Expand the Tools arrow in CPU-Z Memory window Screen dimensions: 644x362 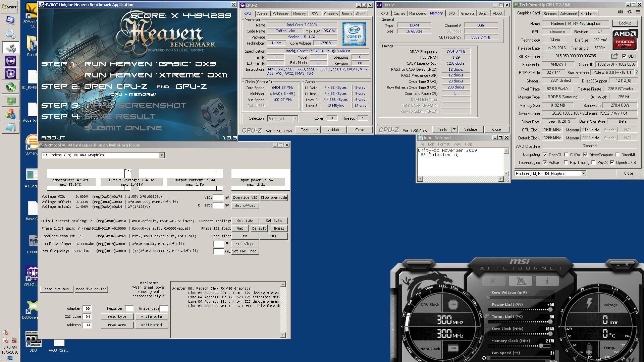454,129
